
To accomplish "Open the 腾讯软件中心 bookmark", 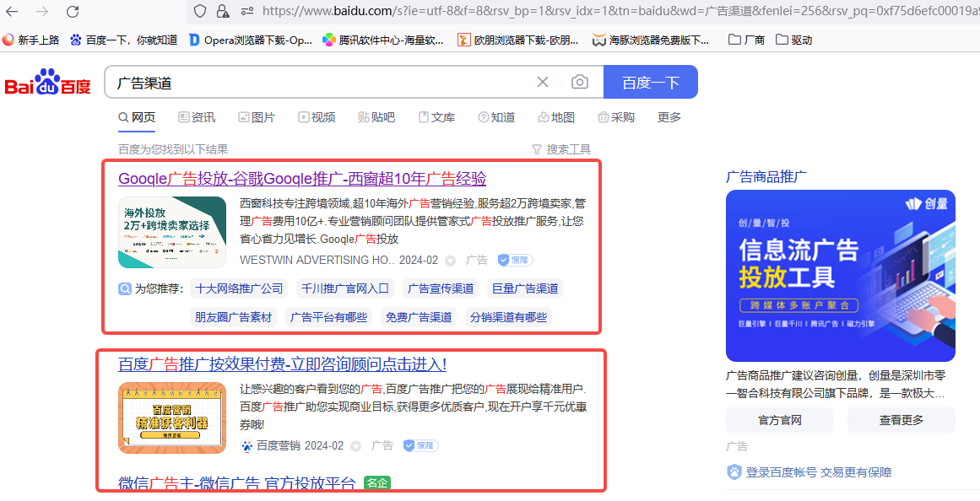I will click(380, 39).
